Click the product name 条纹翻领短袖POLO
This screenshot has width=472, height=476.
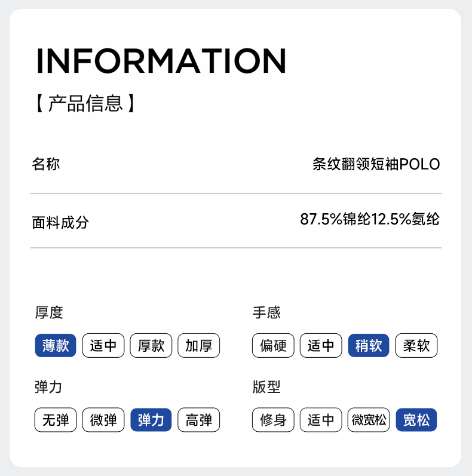pos(376,164)
